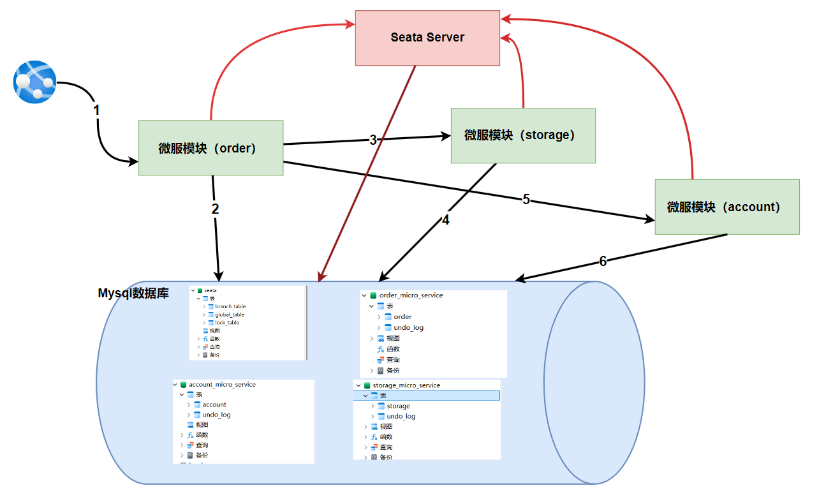Select the 微服模块（account）green box
The height and width of the screenshot is (504, 826).
(x=726, y=207)
